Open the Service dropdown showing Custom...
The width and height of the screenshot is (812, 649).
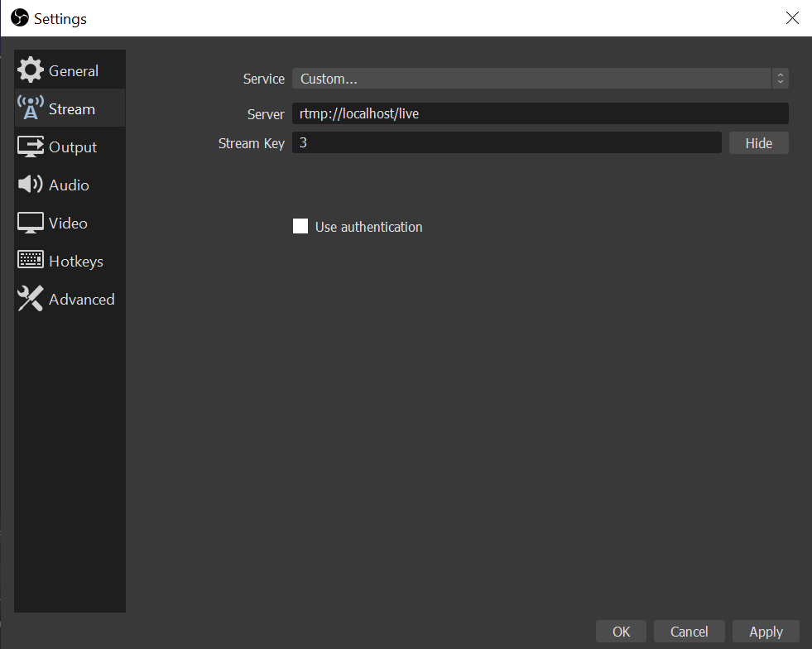click(x=541, y=79)
